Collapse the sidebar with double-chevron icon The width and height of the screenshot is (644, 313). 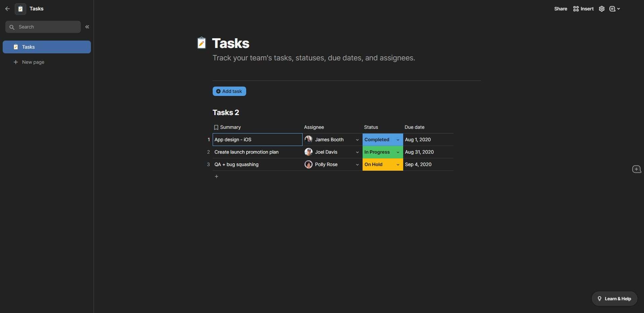point(87,27)
